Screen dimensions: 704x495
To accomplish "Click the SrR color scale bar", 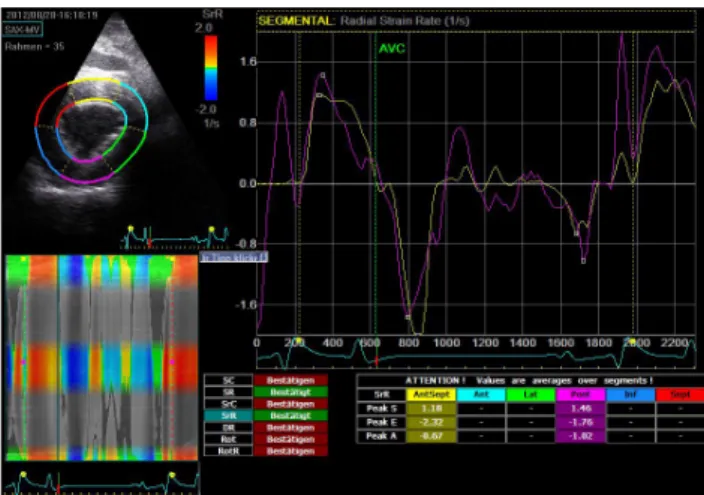I will [211, 68].
